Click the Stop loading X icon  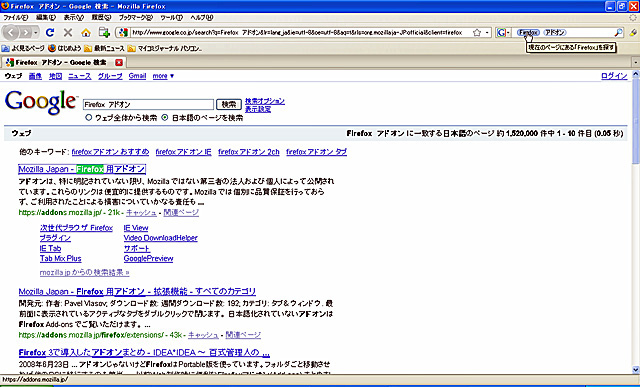tap(68, 33)
